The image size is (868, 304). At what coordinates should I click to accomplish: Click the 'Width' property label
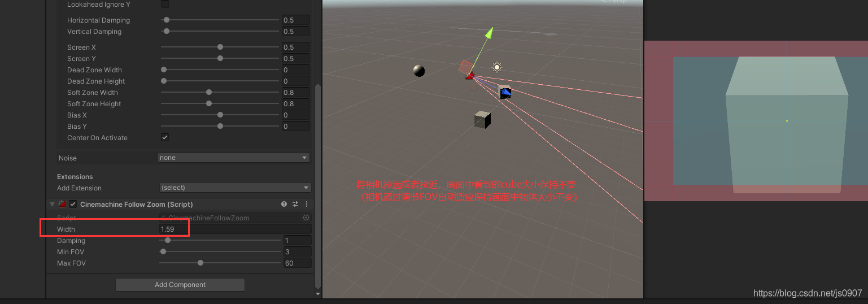click(x=66, y=229)
